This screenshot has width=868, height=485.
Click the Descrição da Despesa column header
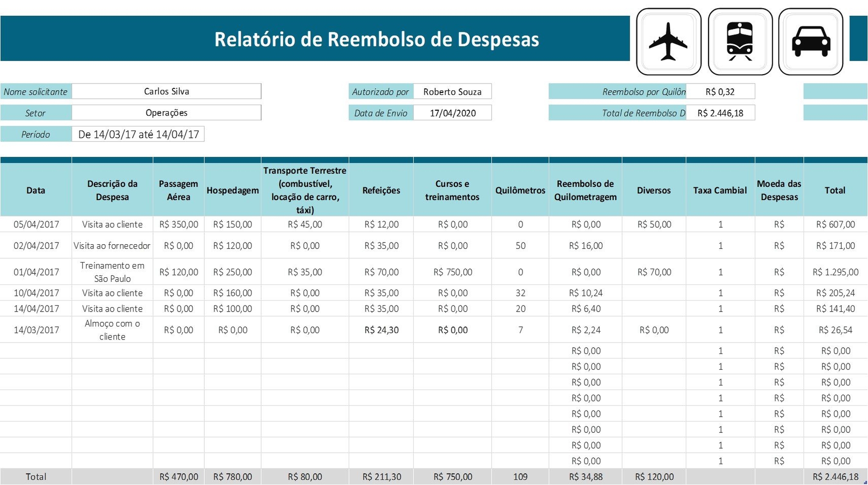tap(112, 190)
